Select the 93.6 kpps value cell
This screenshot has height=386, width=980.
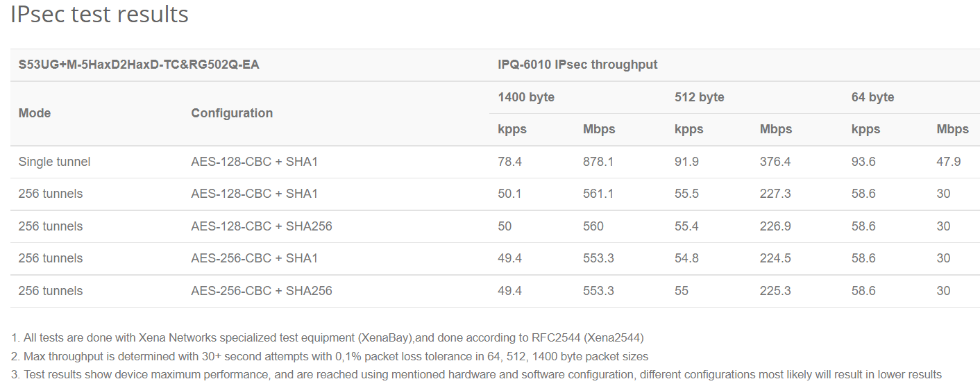pyautogui.click(x=863, y=162)
